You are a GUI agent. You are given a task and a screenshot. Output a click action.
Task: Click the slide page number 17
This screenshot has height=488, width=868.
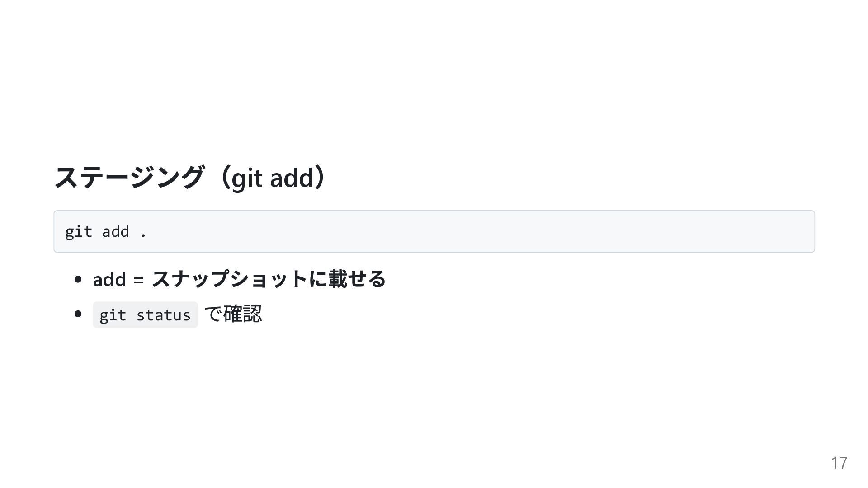tap(839, 463)
